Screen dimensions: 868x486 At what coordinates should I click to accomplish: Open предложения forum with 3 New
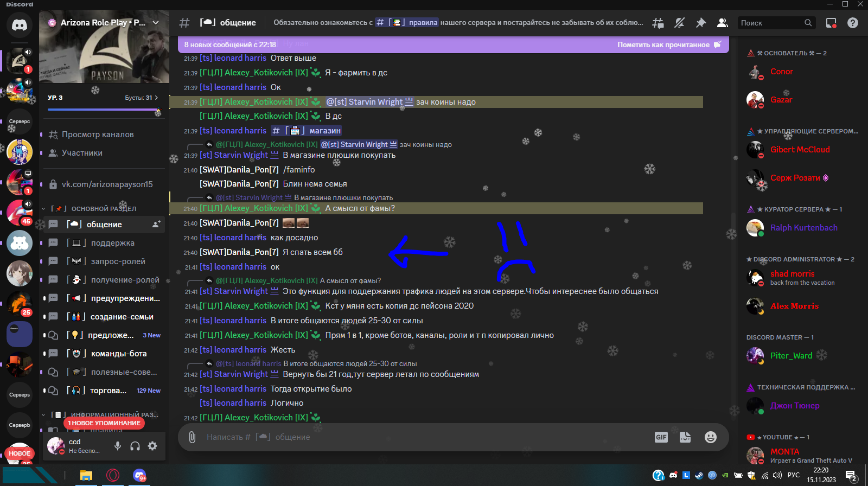[103, 335]
